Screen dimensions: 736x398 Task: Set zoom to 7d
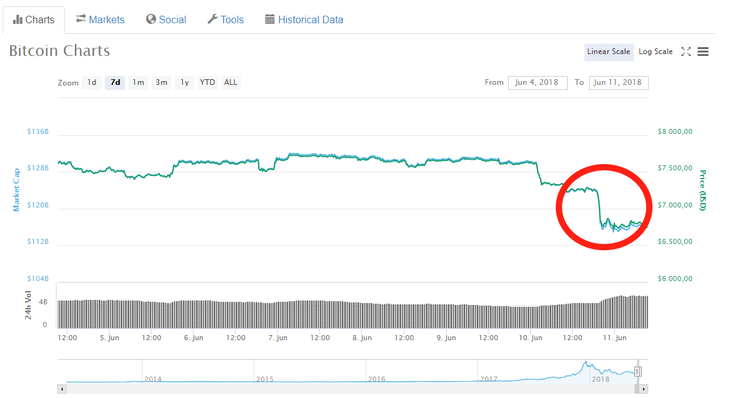(115, 83)
